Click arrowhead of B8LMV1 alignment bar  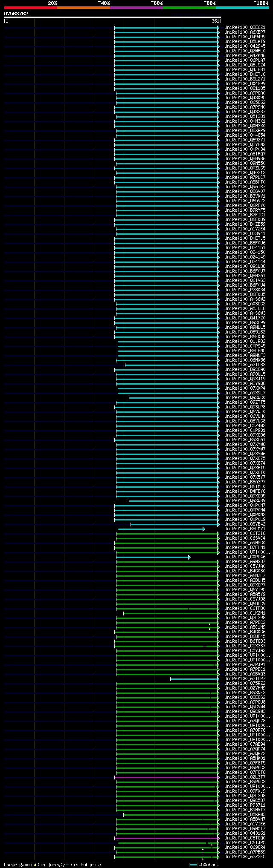click(204, 529)
